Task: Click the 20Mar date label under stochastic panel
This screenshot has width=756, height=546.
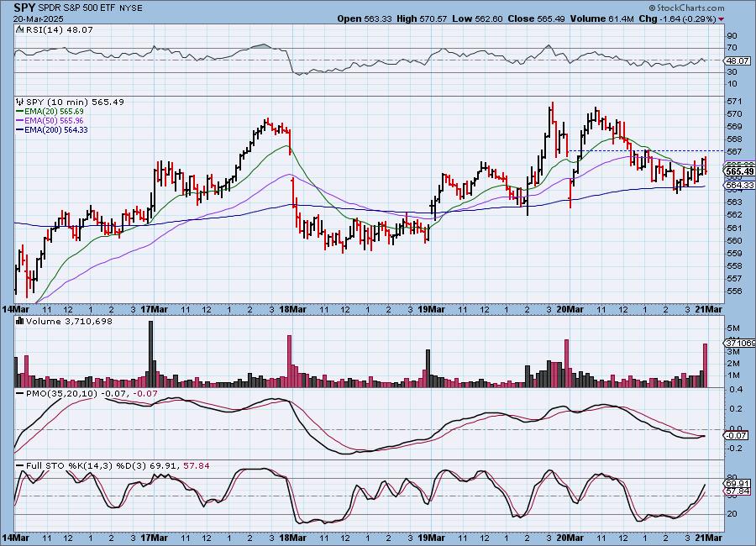Action: (x=570, y=538)
